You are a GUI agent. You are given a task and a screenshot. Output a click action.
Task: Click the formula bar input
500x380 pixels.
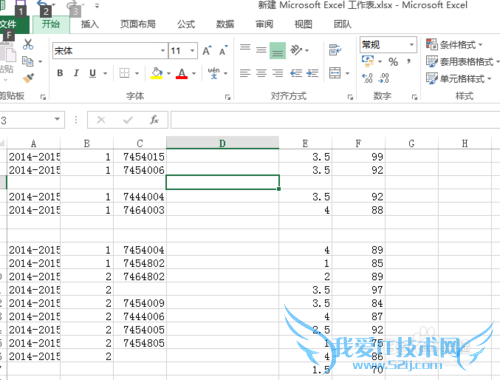click(x=335, y=120)
